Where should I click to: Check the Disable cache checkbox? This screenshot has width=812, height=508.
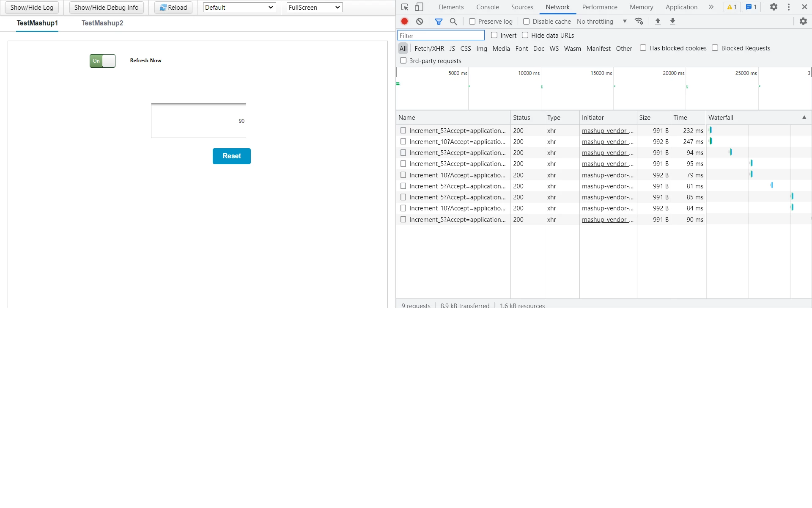tap(527, 21)
